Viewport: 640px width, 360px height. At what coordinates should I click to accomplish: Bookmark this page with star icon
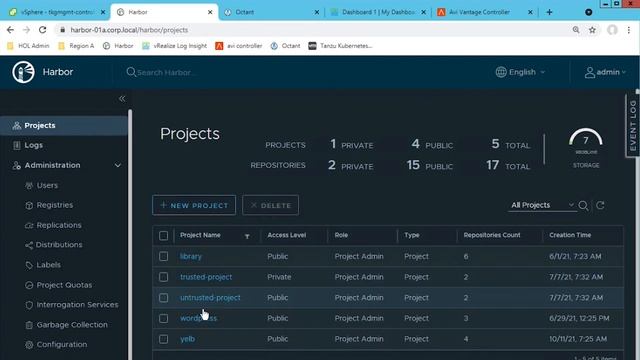pyautogui.click(x=592, y=30)
